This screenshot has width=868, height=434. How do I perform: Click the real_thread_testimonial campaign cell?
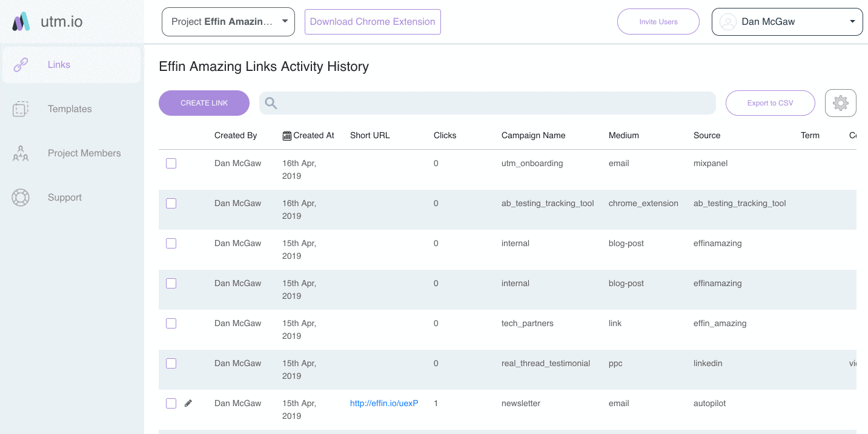tap(546, 363)
